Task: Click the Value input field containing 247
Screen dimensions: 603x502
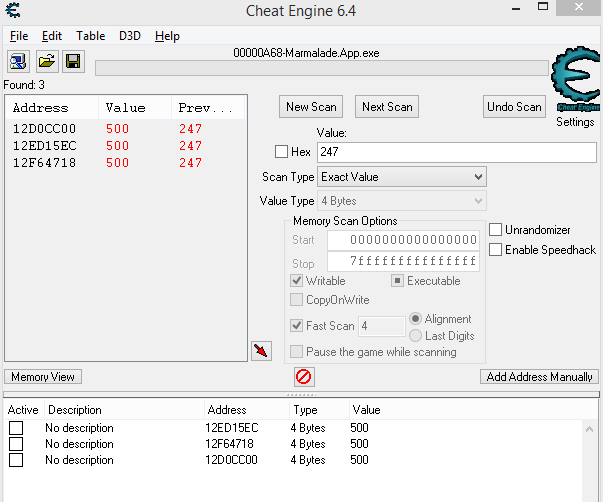Action: (456, 152)
